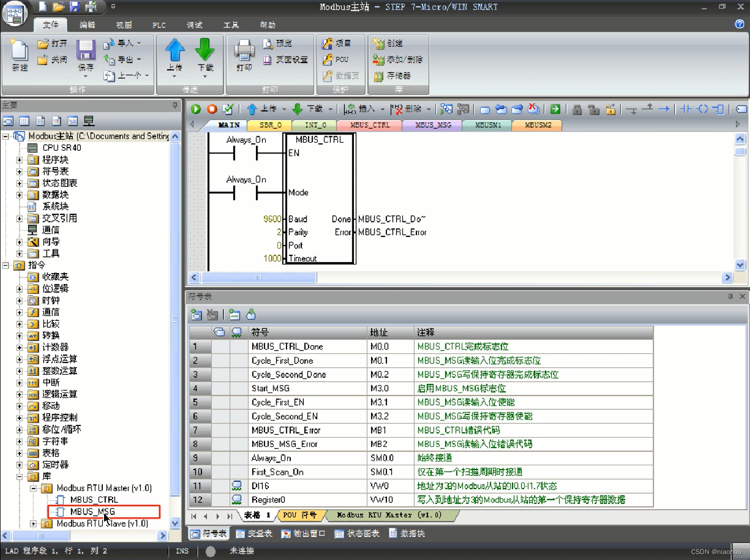This screenshot has width=750, height=560.
Task: Click the help question mark icon
Action: [x=740, y=24]
